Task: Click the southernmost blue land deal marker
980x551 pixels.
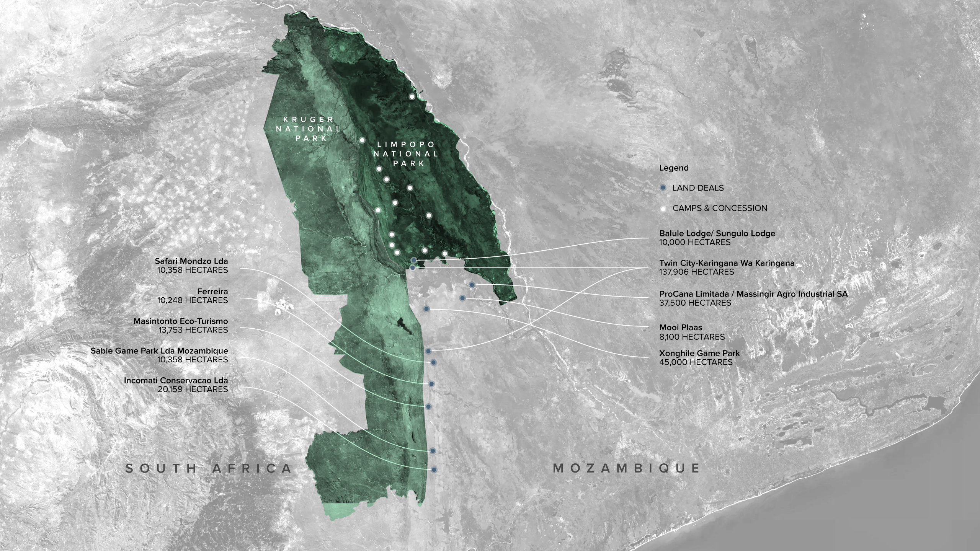Action: [x=434, y=469]
